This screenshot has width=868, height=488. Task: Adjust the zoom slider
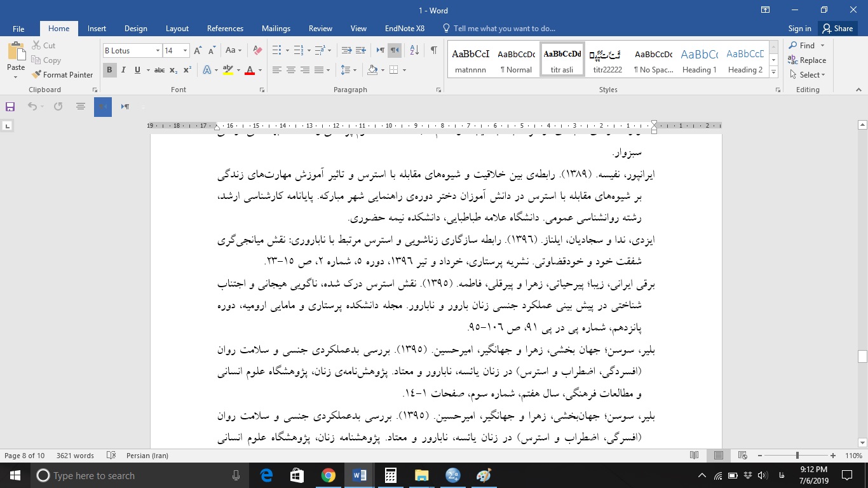[x=797, y=456]
